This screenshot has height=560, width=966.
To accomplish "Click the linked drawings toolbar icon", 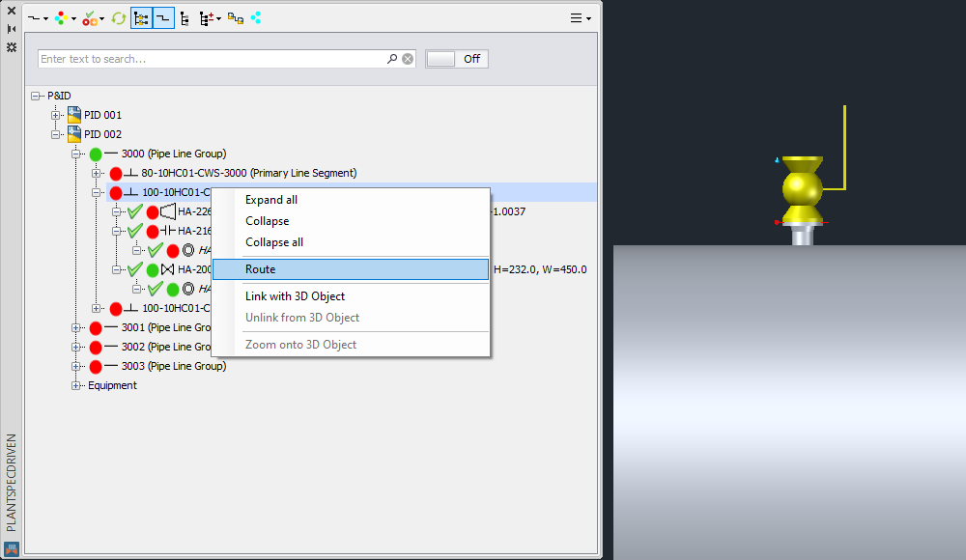I will point(236,18).
